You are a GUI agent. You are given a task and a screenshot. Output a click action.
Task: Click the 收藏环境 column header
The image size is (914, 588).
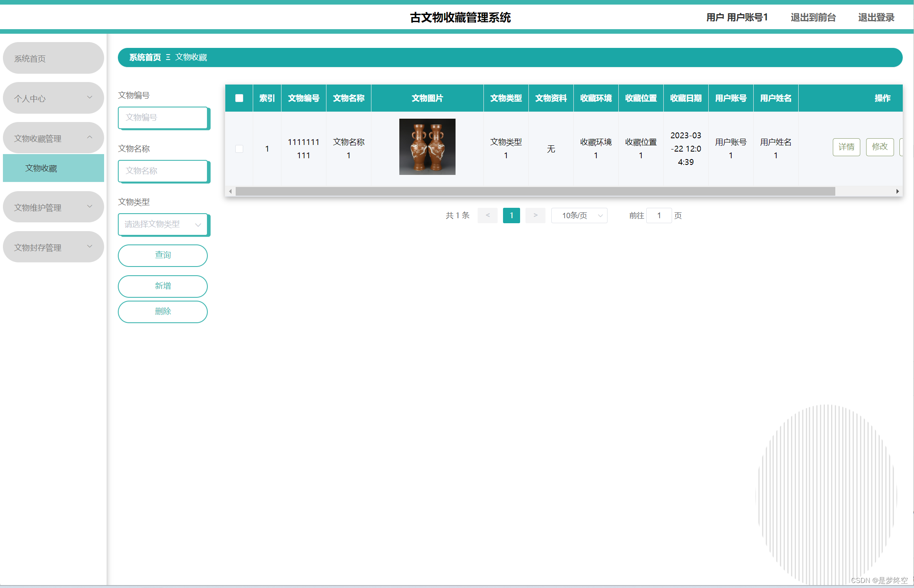(596, 98)
